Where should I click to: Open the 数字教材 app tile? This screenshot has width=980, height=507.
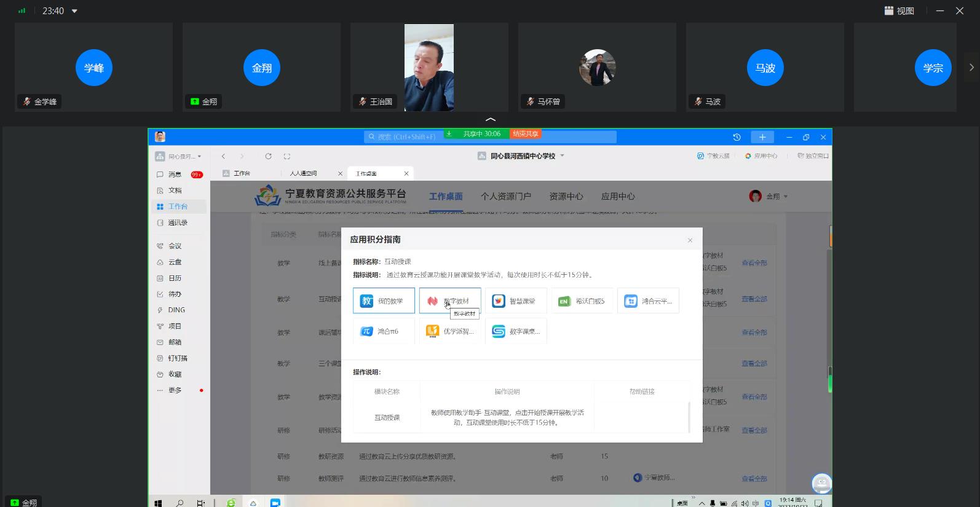coord(450,301)
